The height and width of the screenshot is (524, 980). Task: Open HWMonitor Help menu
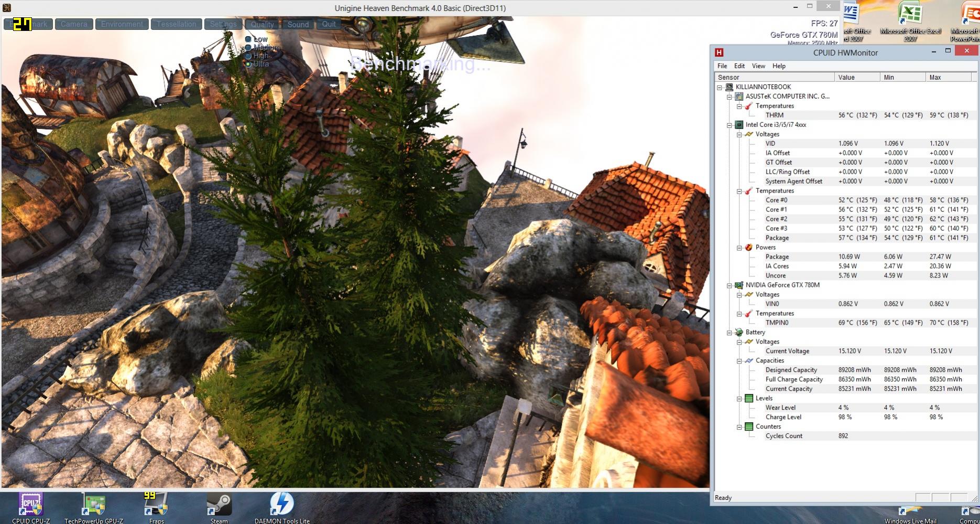(x=779, y=66)
